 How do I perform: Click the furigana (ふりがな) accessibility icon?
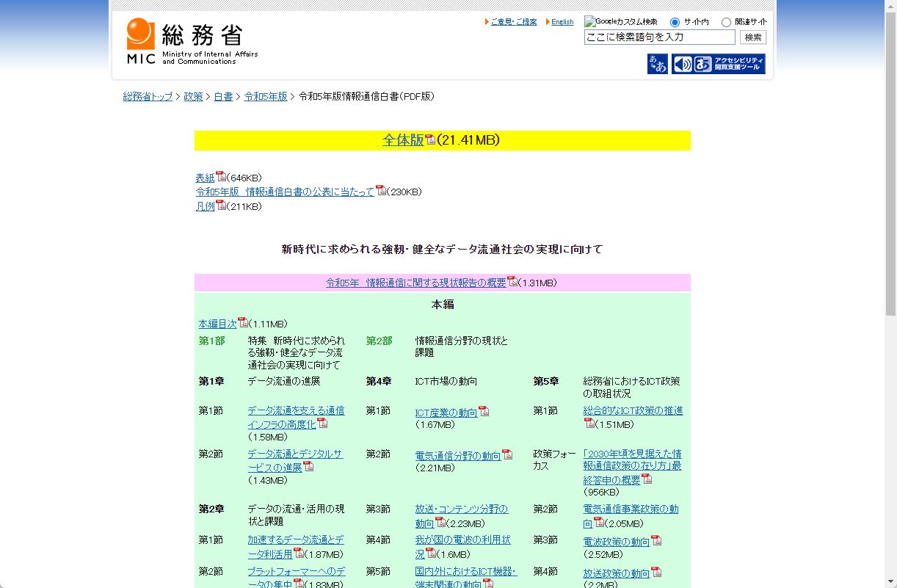[x=657, y=65]
